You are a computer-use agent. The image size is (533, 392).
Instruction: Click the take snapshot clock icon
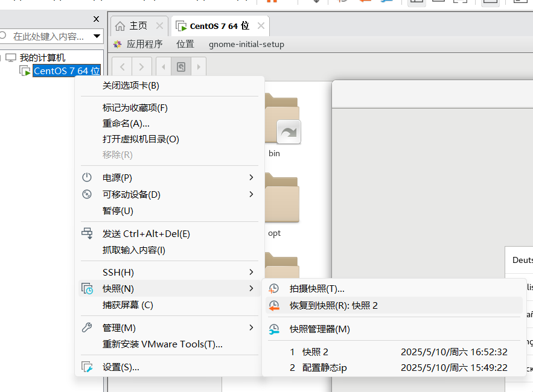274,289
